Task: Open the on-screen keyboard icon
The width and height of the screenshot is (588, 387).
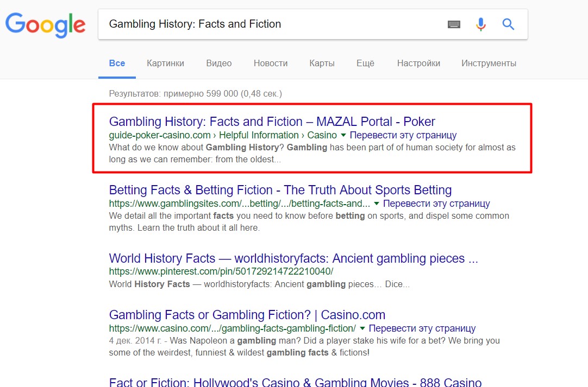Action: click(454, 24)
